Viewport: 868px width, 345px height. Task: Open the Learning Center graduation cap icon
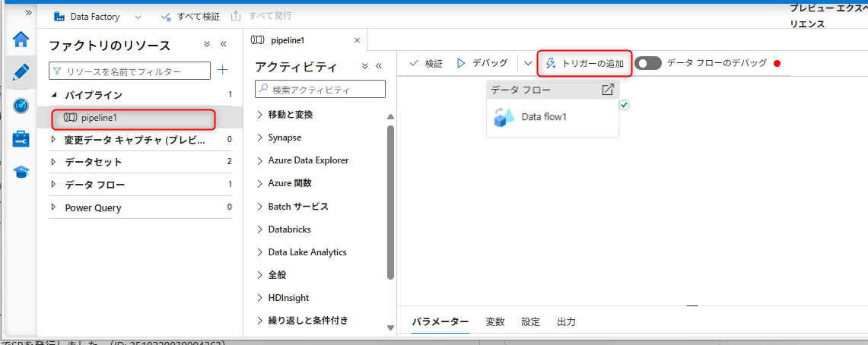(x=21, y=172)
